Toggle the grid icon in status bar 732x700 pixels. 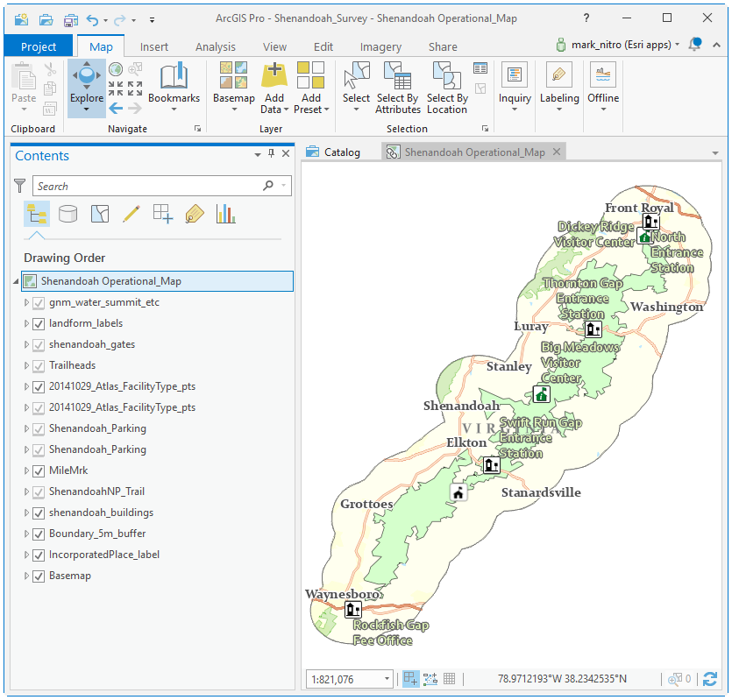coord(449,679)
